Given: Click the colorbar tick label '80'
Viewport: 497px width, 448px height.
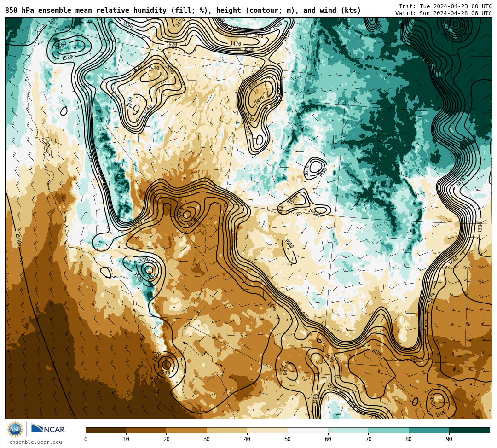Looking at the screenshot, I should click(409, 439).
